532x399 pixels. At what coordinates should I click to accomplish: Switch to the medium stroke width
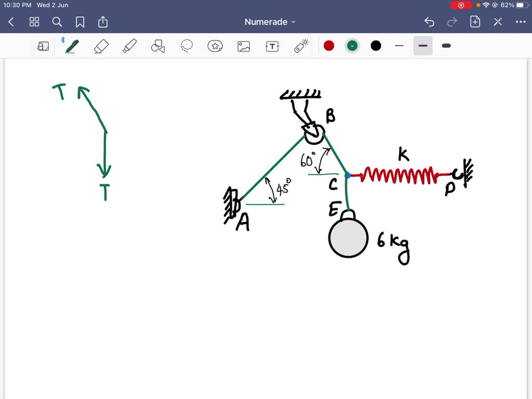(x=422, y=46)
